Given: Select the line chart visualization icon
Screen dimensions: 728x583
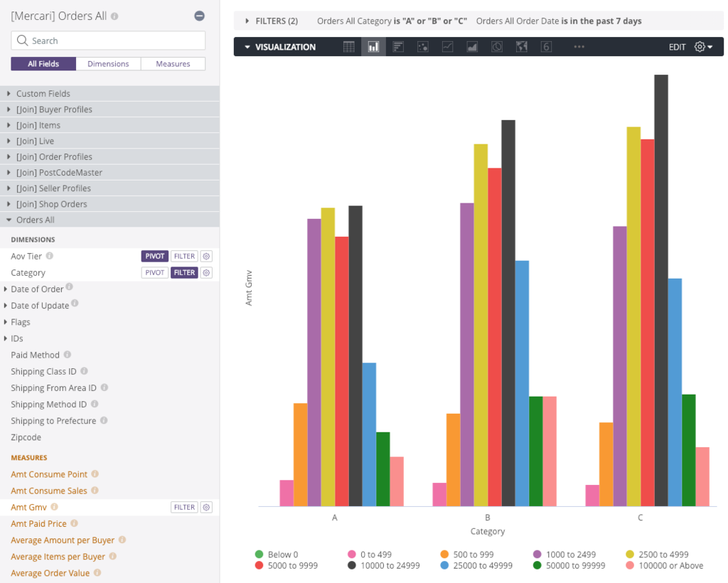Looking at the screenshot, I should pyautogui.click(x=448, y=47).
